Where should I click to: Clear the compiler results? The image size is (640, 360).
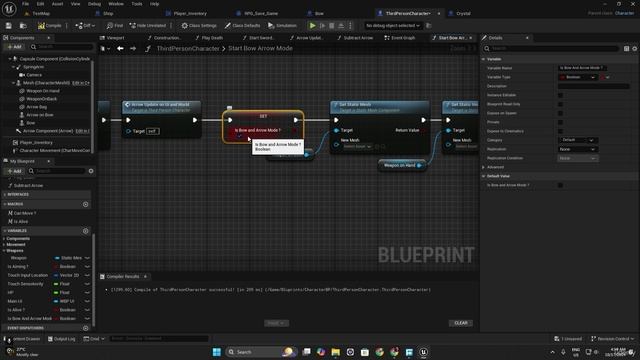click(461, 323)
